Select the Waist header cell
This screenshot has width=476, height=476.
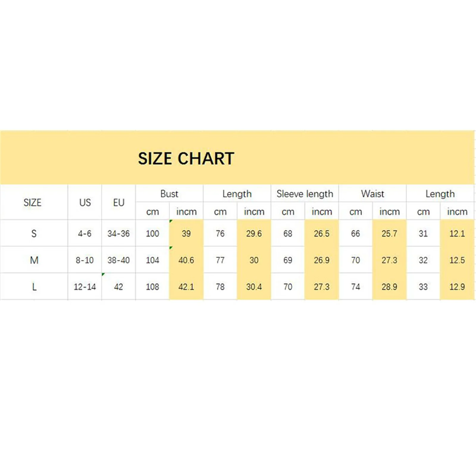point(372,194)
